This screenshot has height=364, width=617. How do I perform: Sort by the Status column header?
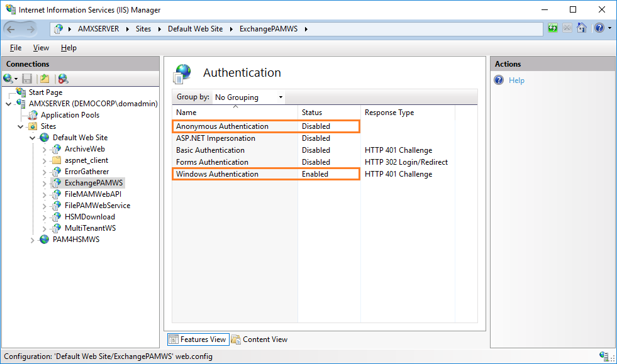pyautogui.click(x=312, y=113)
